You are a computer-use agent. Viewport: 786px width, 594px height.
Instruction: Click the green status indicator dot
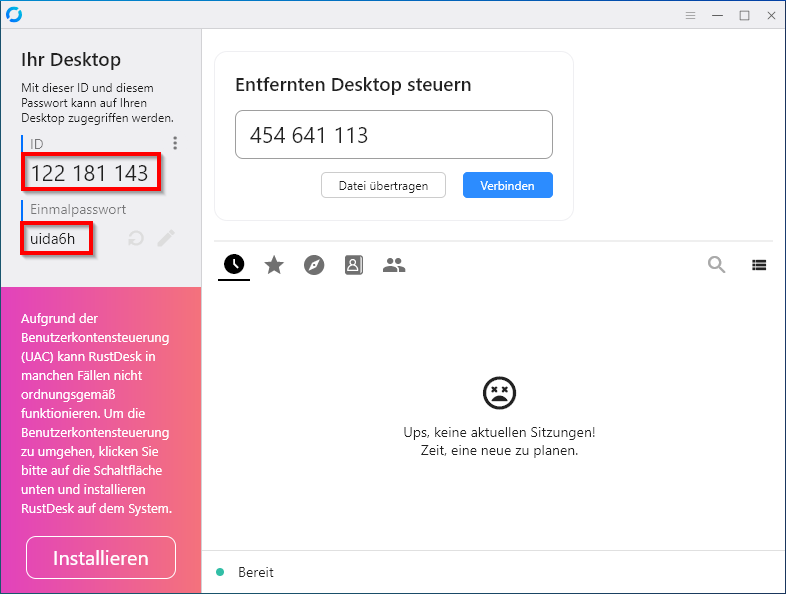point(220,572)
